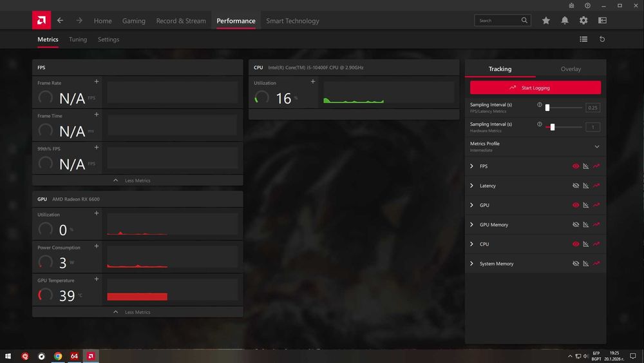Open the Overlay tab
The height and width of the screenshot is (363, 644).
click(x=571, y=69)
